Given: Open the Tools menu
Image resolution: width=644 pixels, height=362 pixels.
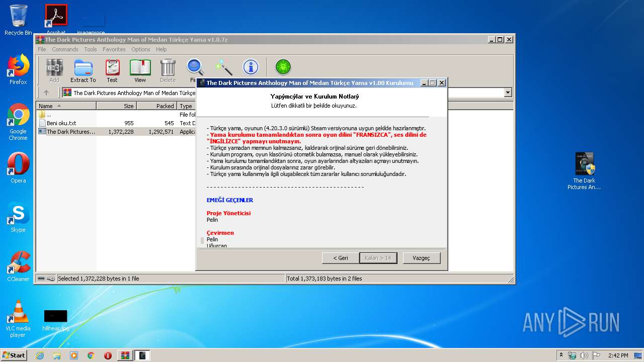Looking at the screenshot, I should pos(91,49).
